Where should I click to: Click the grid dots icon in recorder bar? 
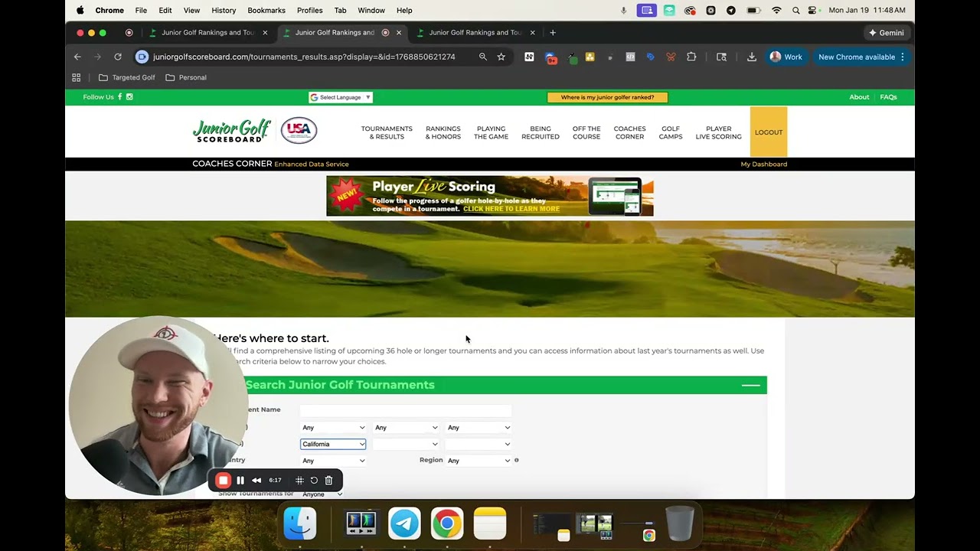tap(299, 480)
